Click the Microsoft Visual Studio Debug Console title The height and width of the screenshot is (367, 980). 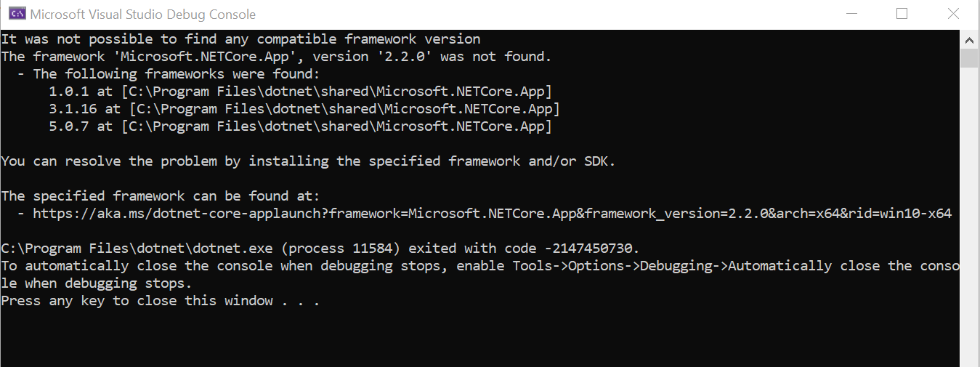(143, 15)
